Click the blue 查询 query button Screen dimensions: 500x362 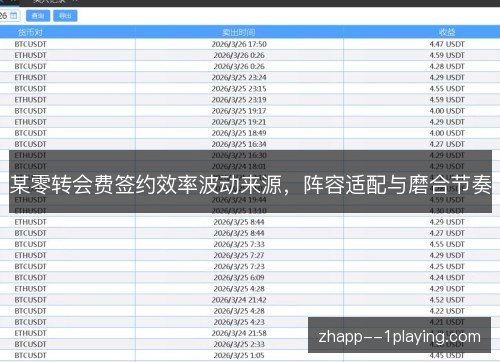coord(38,16)
